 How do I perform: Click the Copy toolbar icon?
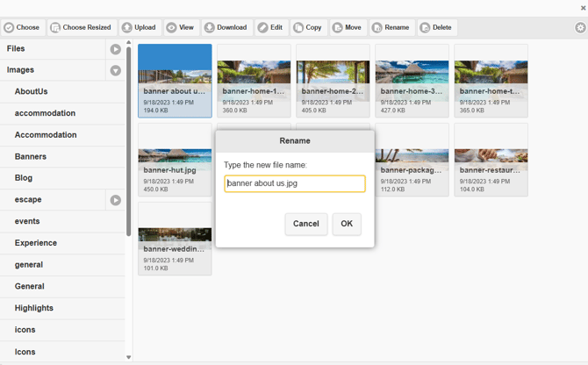click(x=299, y=27)
